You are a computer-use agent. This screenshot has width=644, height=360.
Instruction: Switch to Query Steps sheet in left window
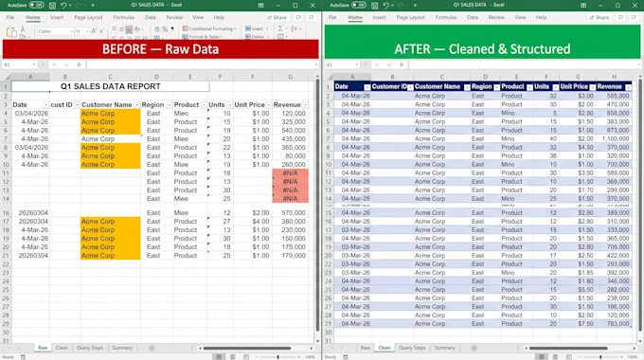(90, 348)
